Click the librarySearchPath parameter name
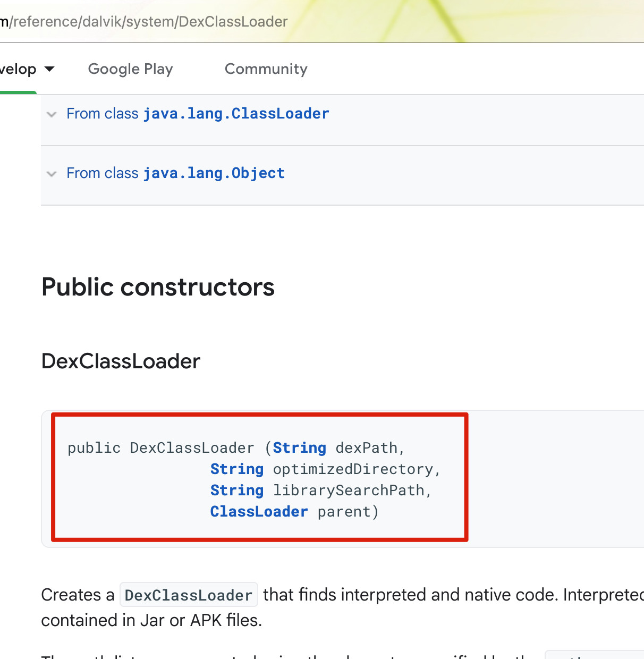This screenshot has height=659, width=644. click(x=349, y=491)
